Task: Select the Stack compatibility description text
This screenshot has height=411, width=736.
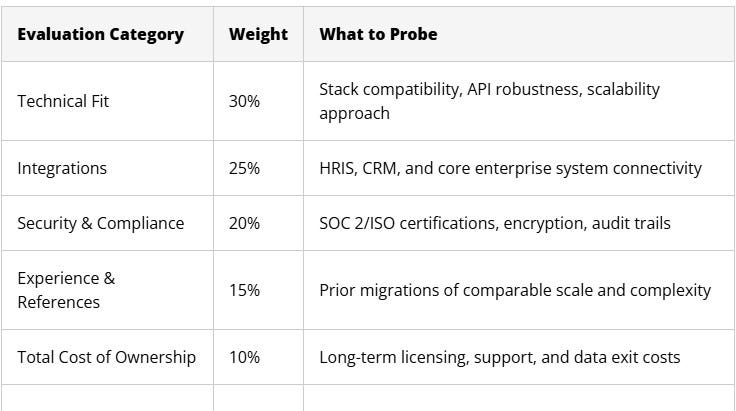Action: coord(490,101)
